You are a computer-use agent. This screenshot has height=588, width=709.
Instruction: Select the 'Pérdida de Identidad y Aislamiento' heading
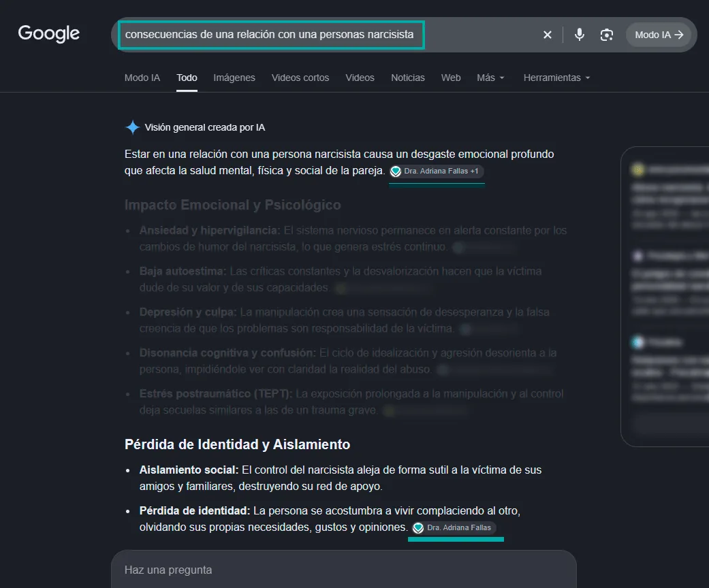[238, 444]
